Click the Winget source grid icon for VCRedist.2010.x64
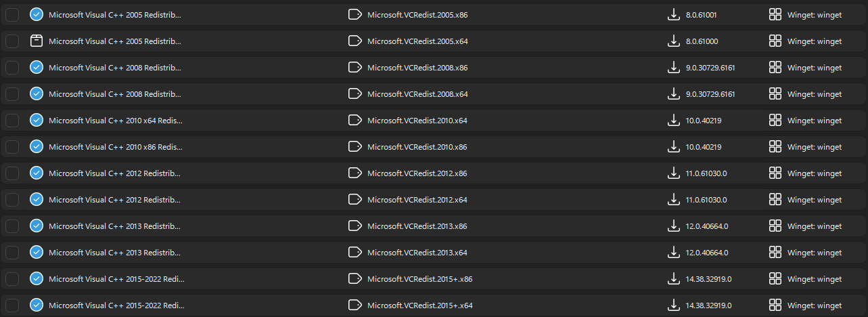This screenshot has width=868, height=317. click(x=775, y=121)
